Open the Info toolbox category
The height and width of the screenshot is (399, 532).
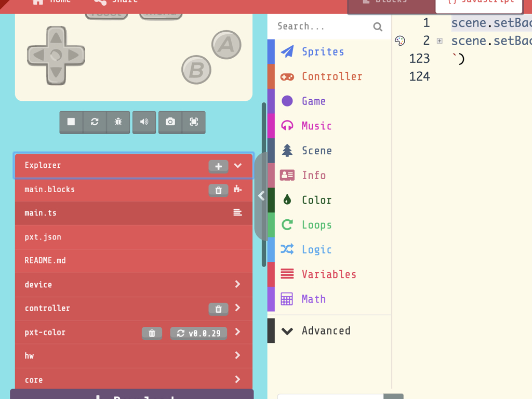tap(329, 176)
